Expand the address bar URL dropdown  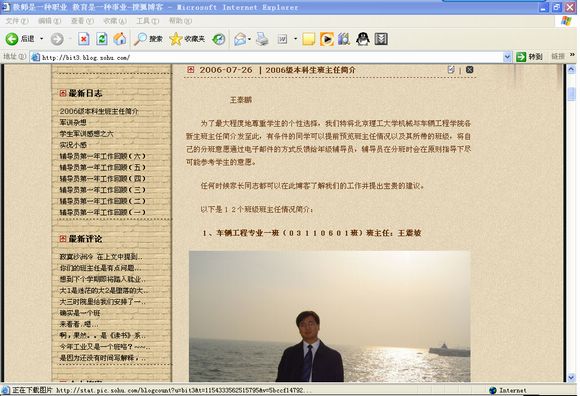[x=507, y=57]
